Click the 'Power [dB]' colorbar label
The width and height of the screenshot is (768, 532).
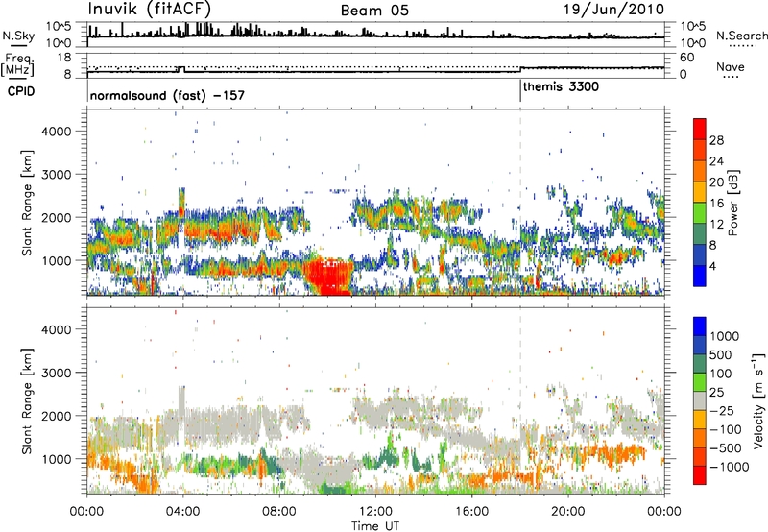click(732, 203)
